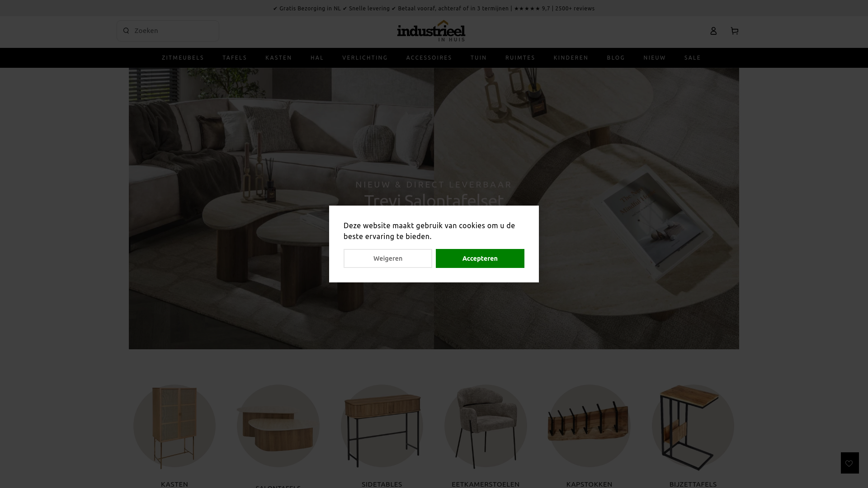Open the Tafels menu

point(235,58)
